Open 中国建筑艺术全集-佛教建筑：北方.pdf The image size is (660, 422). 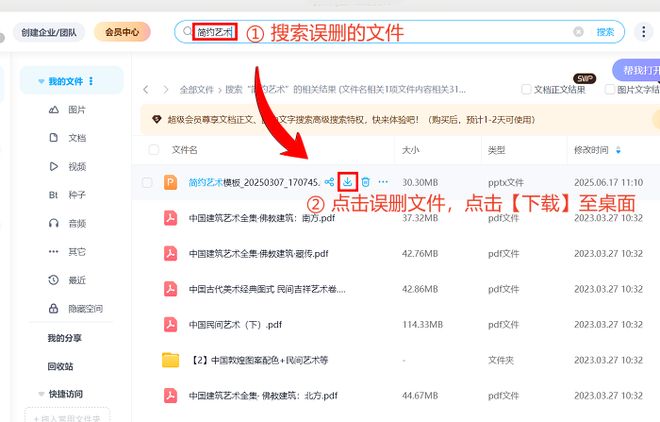click(263, 395)
